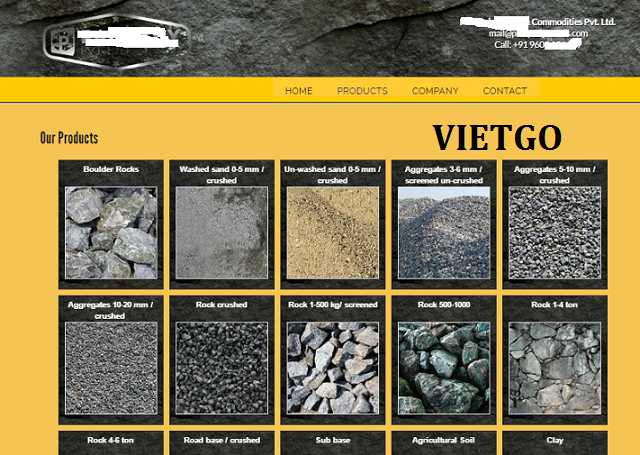Open the CONTACT page

click(504, 91)
